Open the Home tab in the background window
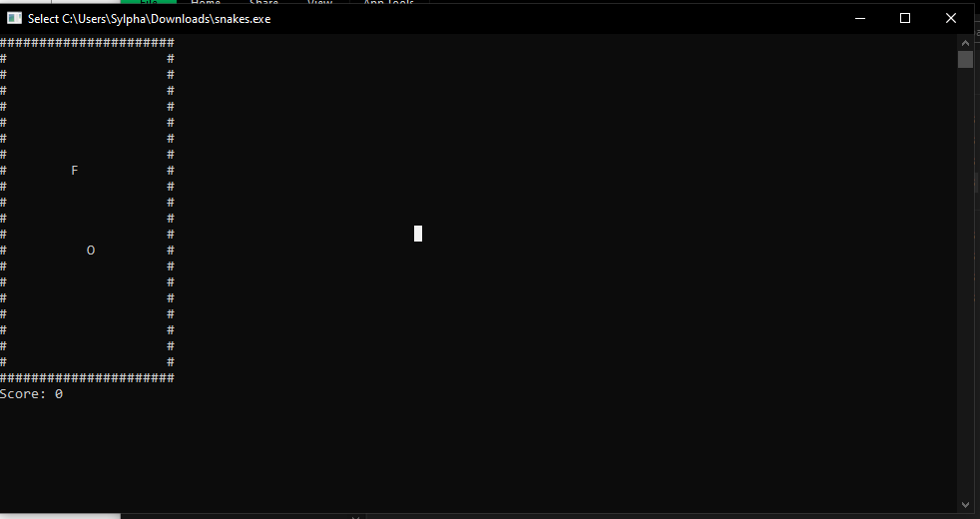Viewport: 980px width, 519px height. (206, 3)
